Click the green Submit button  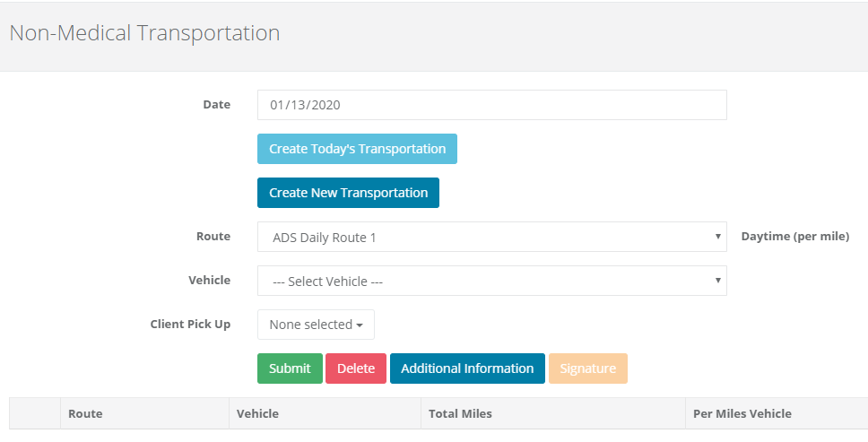290,368
